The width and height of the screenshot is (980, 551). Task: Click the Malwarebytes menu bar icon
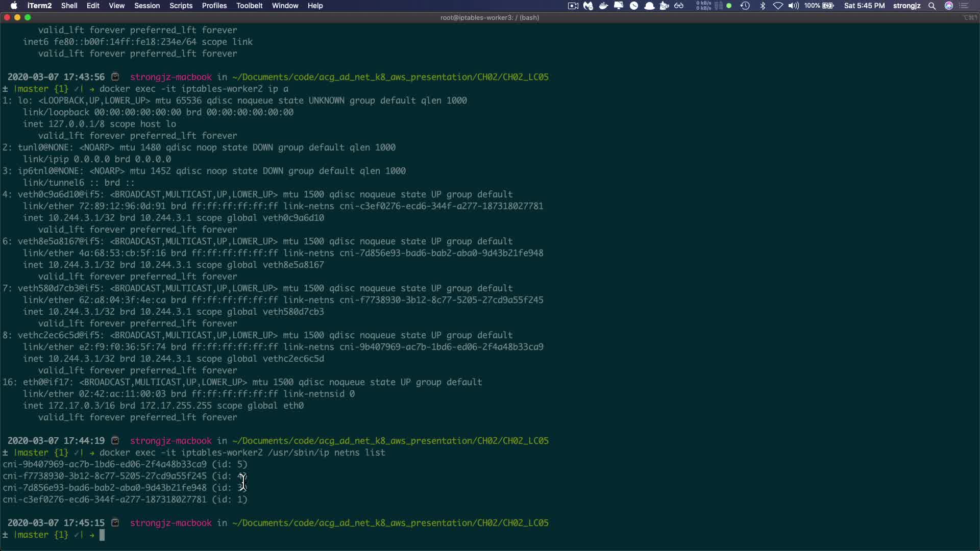click(x=588, y=6)
